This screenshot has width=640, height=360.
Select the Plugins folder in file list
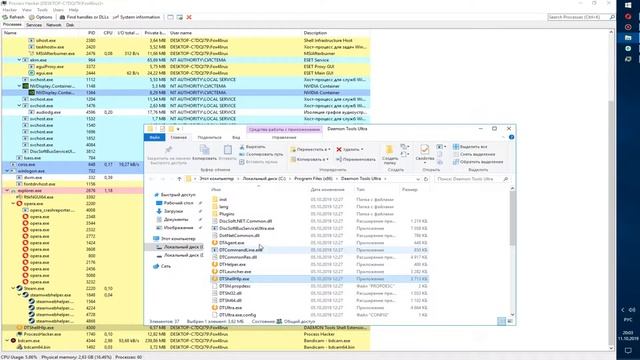pyautogui.click(x=227, y=214)
